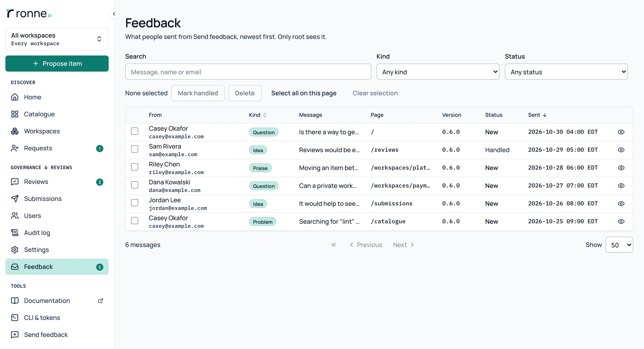Click Clear selection
The width and height of the screenshot is (644, 349).
[375, 93]
